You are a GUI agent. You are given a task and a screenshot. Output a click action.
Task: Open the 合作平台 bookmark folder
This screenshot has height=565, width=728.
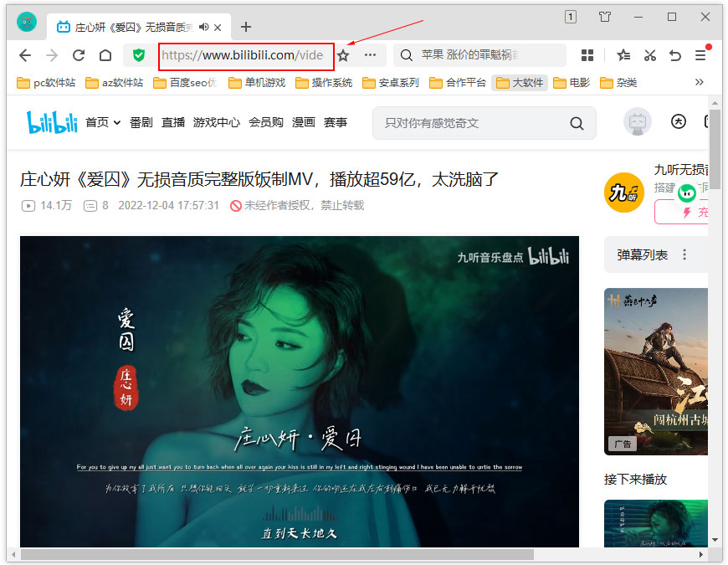(458, 83)
